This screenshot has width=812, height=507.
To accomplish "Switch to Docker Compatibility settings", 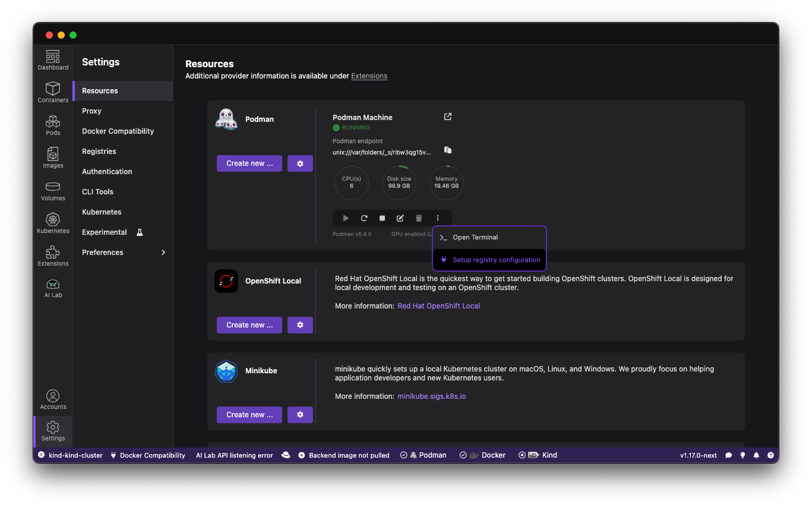I will click(118, 131).
